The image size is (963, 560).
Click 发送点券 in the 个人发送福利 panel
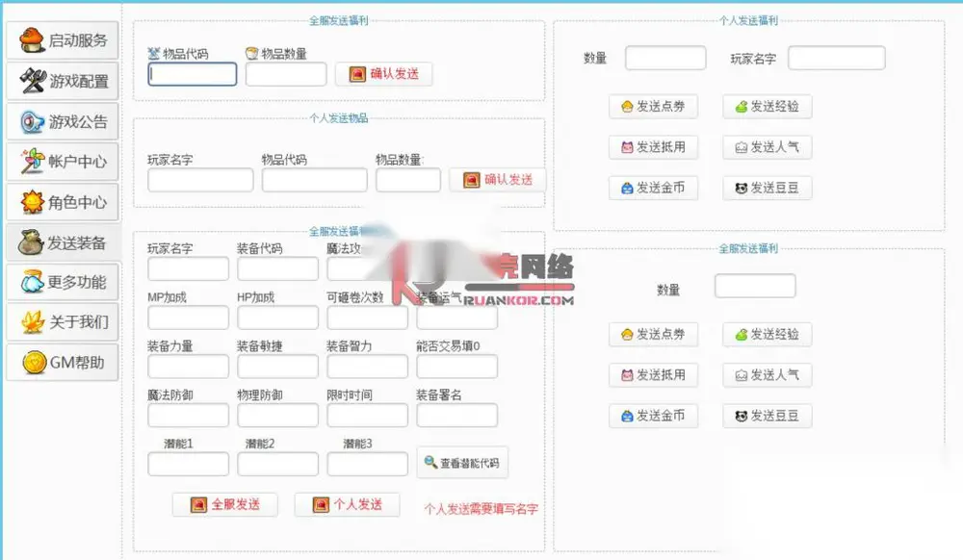click(654, 107)
